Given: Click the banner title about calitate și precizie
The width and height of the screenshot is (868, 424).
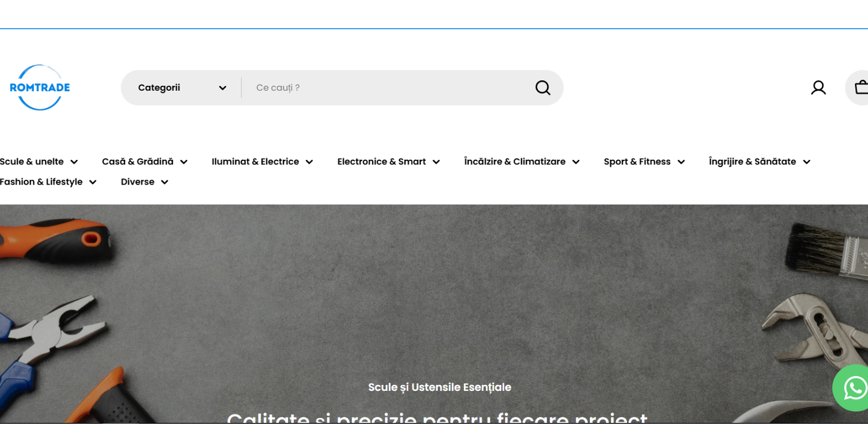Looking at the screenshot, I should [x=437, y=417].
